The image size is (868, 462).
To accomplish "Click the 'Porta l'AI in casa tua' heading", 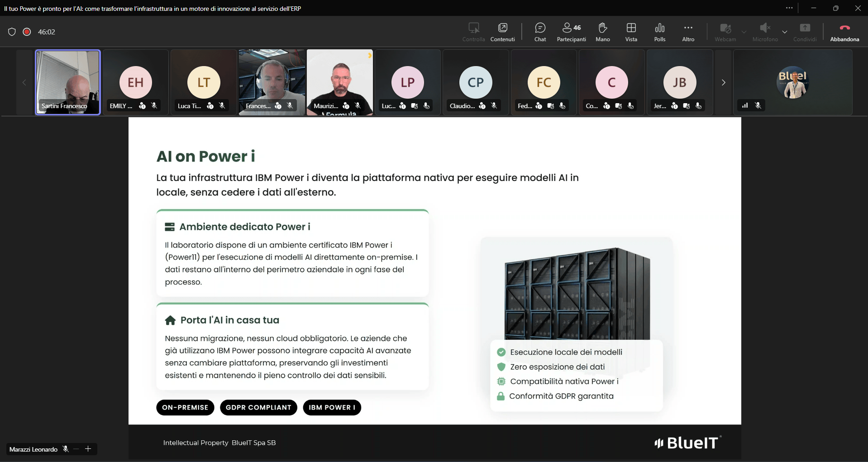I will click(230, 320).
